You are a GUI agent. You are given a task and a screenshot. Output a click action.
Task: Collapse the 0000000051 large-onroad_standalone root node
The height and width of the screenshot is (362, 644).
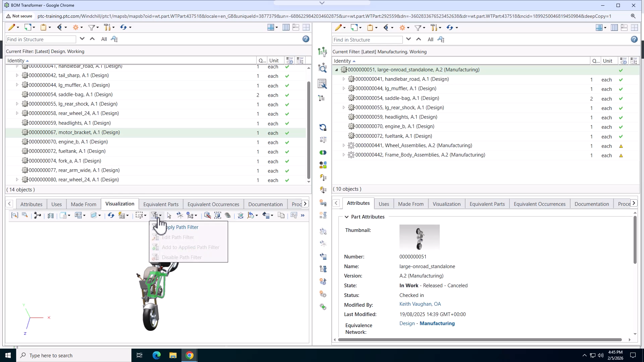click(336, 70)
